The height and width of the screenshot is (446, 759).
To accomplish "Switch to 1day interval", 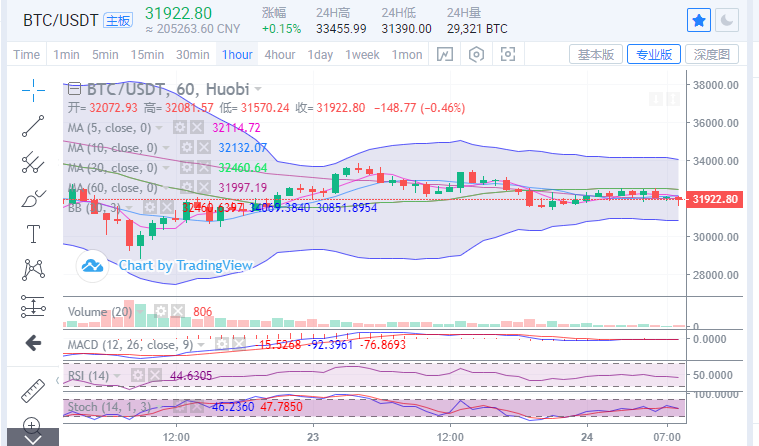I will click(x=320, y=55).
